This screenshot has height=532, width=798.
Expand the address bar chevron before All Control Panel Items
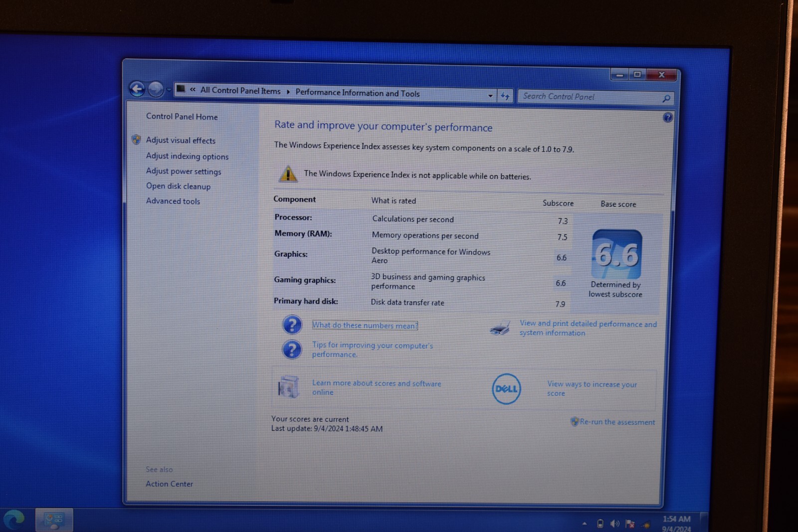[x=193, y=90]
